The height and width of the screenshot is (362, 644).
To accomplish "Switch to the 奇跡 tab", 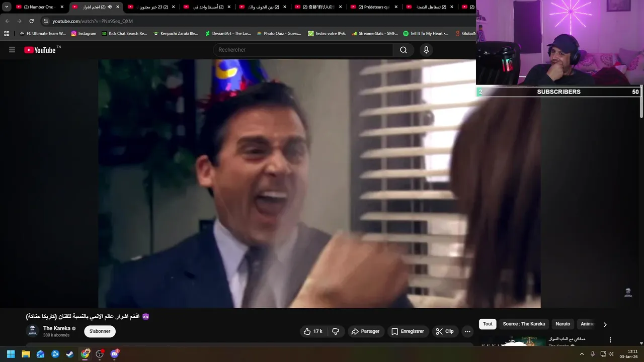I will click(x=317, y=7).
